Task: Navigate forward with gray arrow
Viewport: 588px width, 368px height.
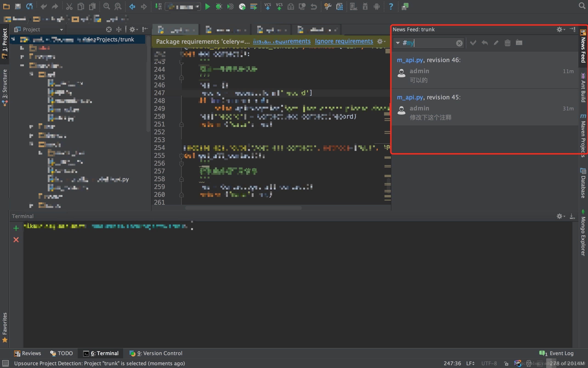Action: (x=144, y=6)
